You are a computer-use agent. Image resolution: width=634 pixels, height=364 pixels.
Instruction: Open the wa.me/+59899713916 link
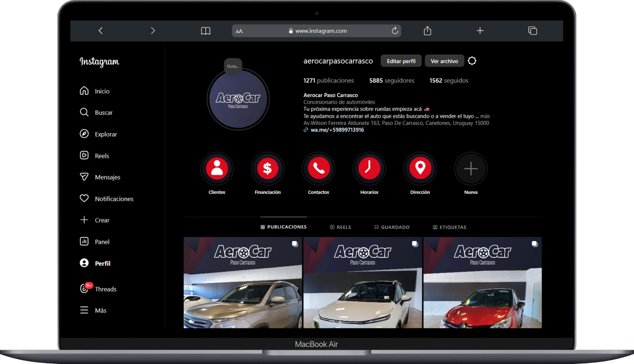[x=337, y=130]
